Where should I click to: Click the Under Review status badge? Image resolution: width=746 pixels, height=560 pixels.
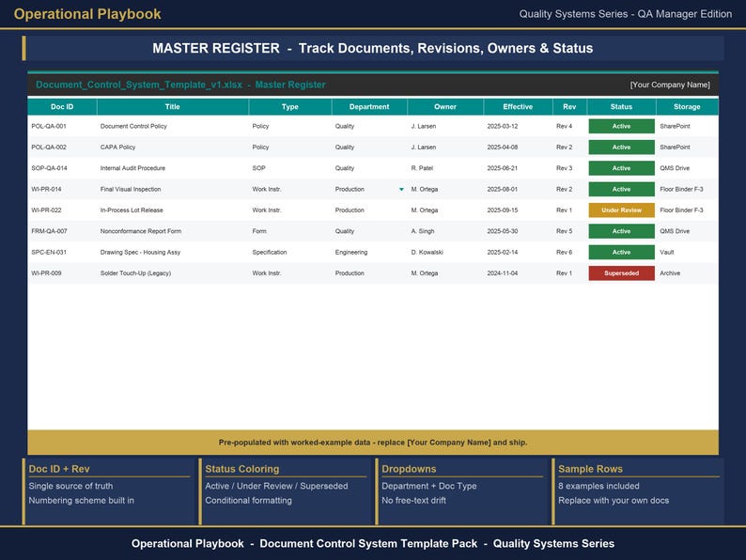tap(621, 210)
